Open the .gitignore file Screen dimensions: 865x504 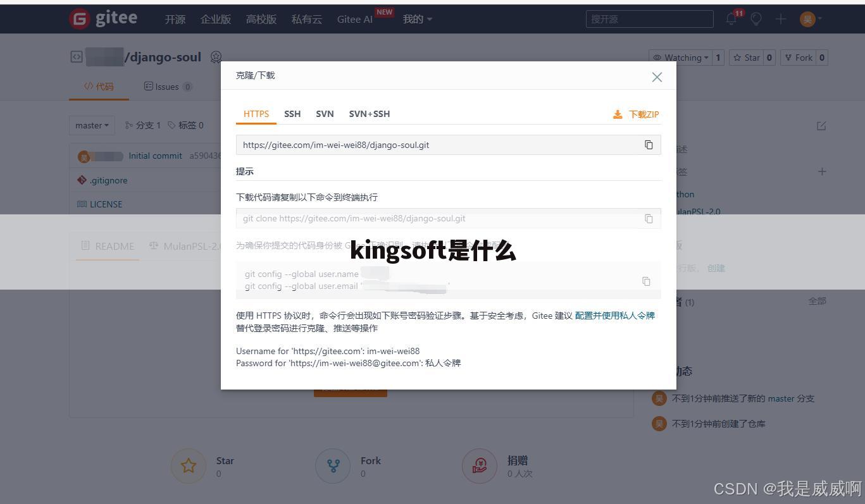coord(108,180)
